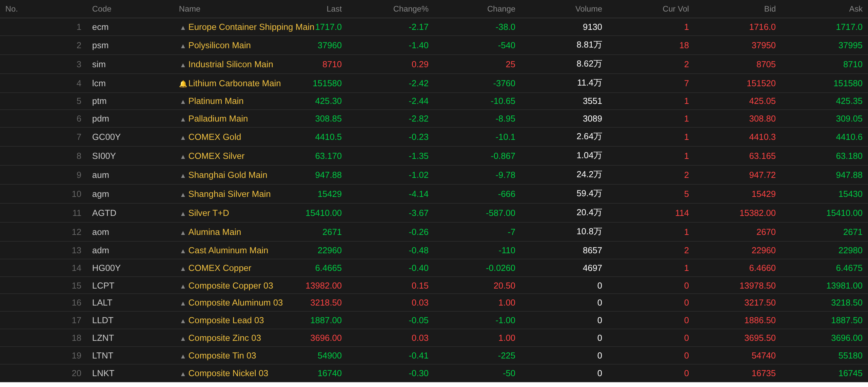Select the code cell SI00Y
868x387 pixels.
click(104, 156)
